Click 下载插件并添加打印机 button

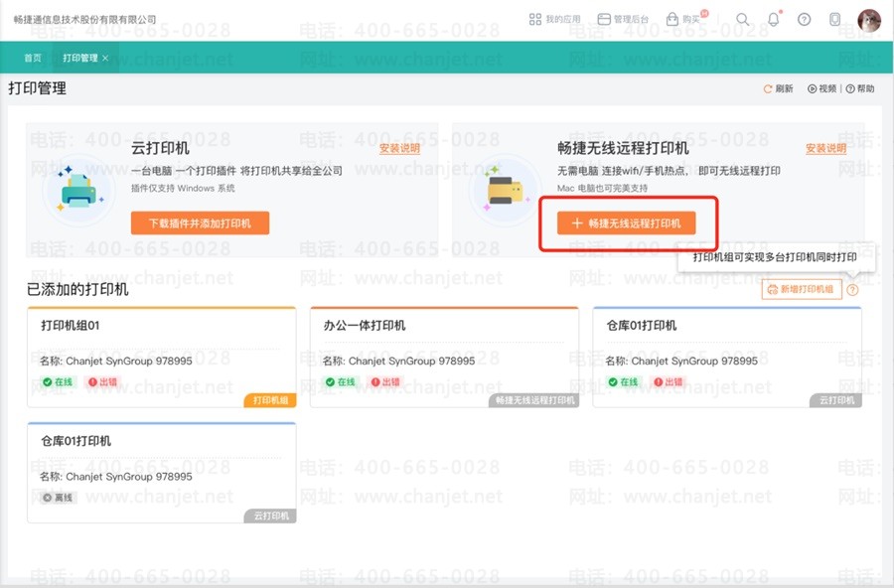pos(200,223)
